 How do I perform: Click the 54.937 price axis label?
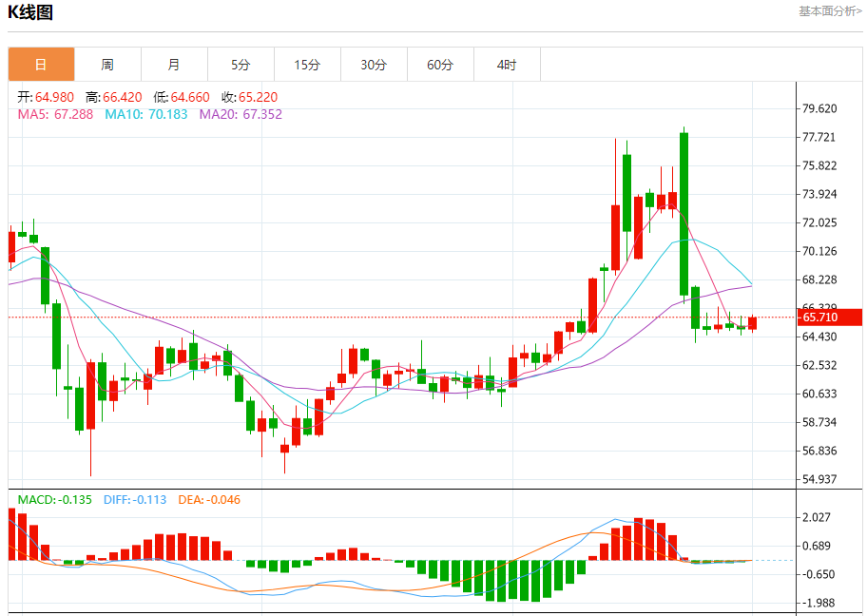pos(819,479)
